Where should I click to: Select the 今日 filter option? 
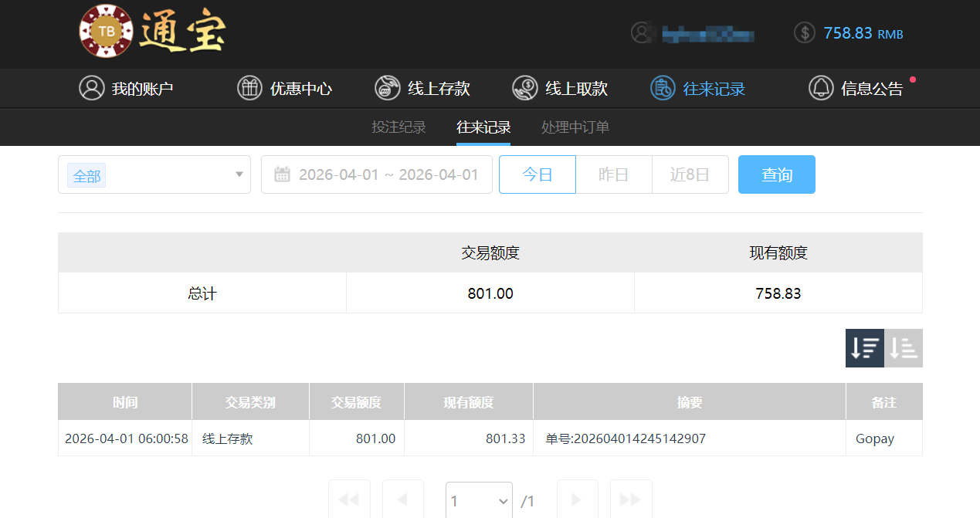(537, 174)
